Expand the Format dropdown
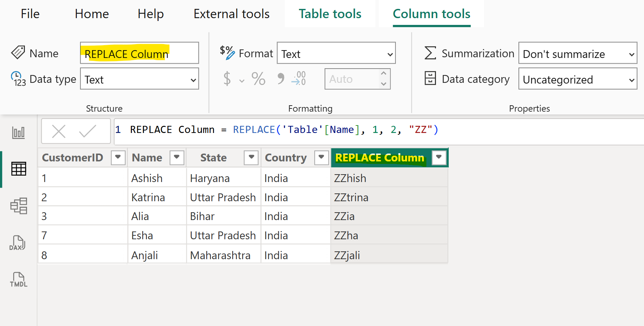 [336, 54]
